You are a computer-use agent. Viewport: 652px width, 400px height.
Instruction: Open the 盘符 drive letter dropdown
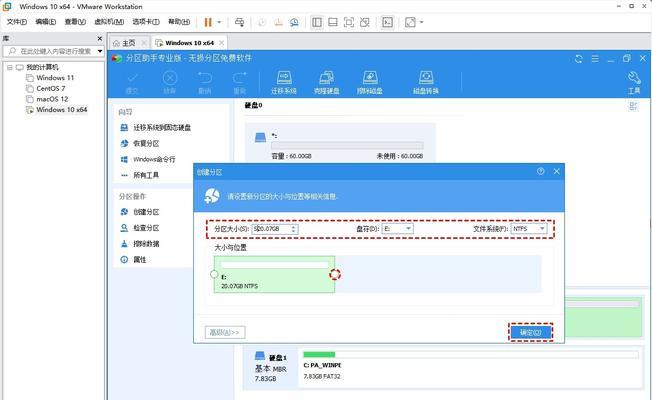(x=398, y=229)
